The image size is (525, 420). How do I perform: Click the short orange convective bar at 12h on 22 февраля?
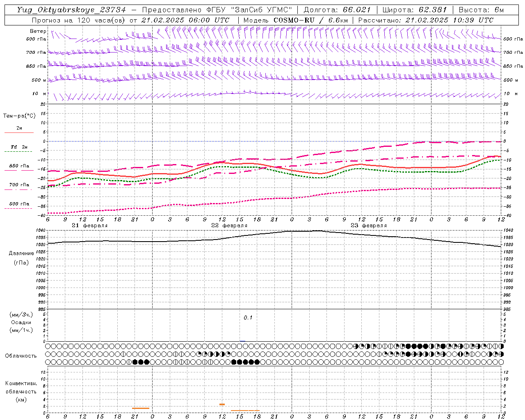coord(222,404)
